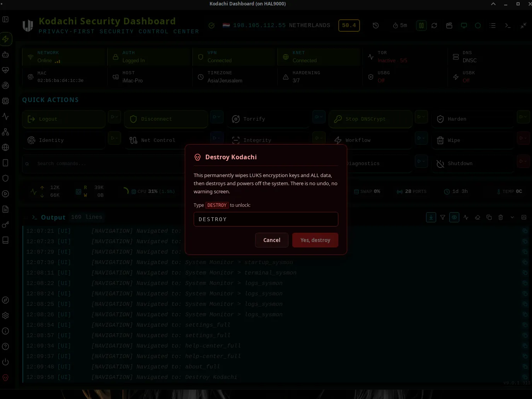Click the history clock icon in the header
Screen dimensions: 532x399
[x=376, y=26]
